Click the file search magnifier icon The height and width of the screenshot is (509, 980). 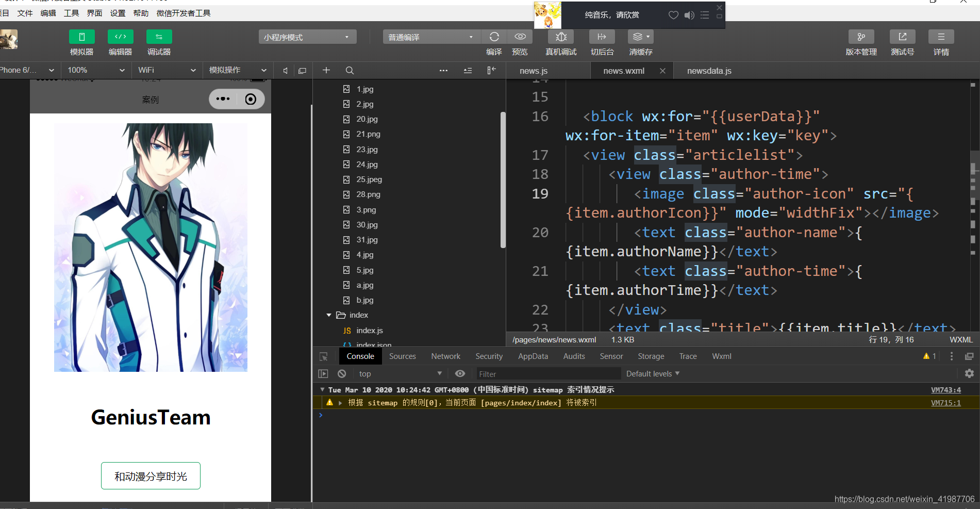pyautogui.click(x=350, y=70)
